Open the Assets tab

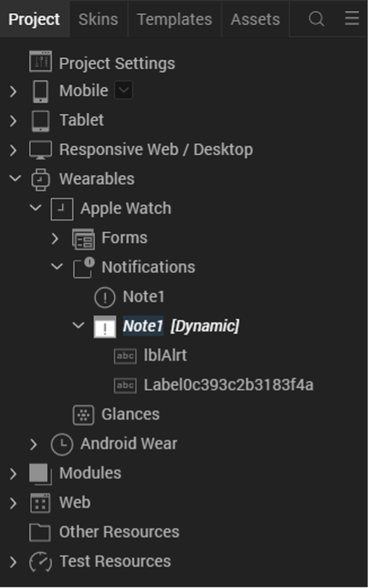pyautogui.click(x=255, y=19)
